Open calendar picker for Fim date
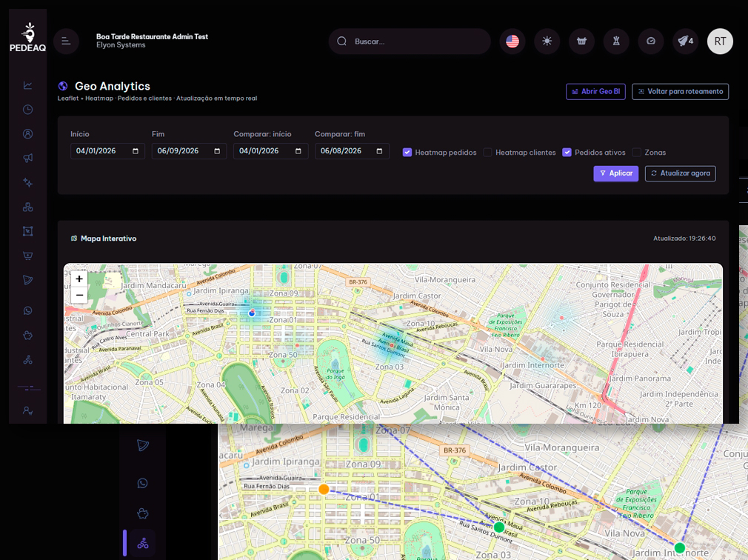748x560 pixels. pos(217,151)
